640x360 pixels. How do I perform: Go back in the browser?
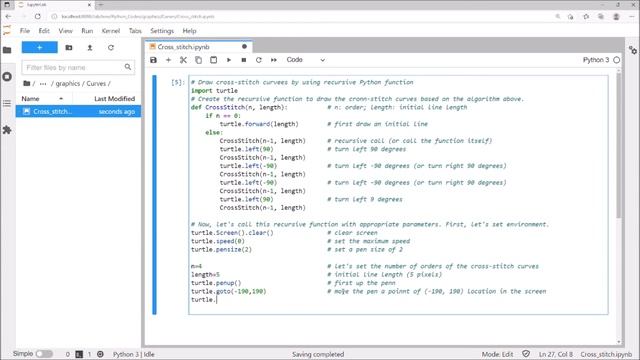[9, 16]
